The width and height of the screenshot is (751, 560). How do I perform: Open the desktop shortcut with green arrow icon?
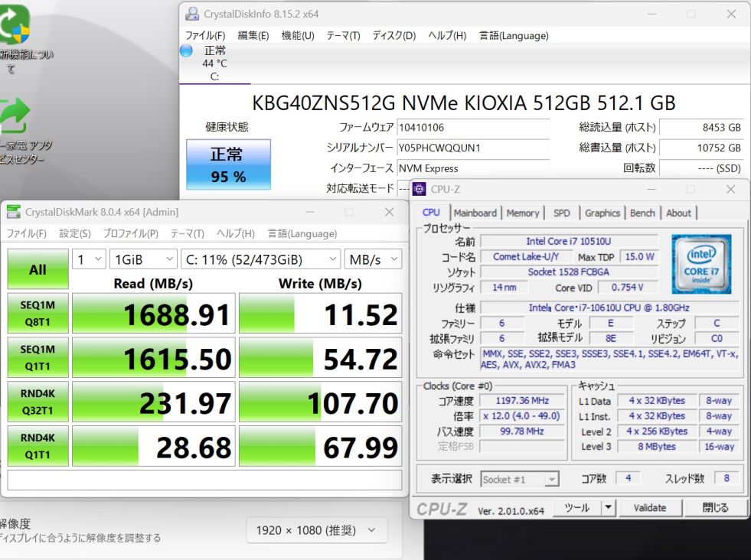tap(15, 116)
